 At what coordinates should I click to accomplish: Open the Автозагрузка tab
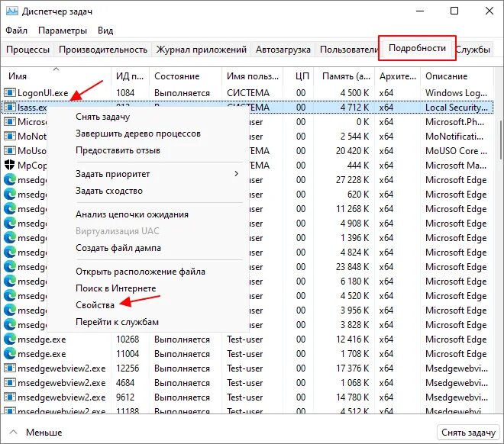(283, 50)
